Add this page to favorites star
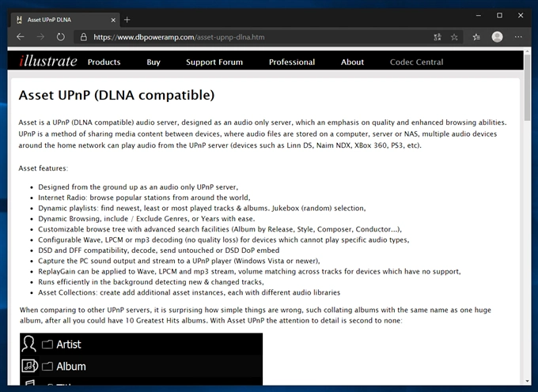This screenshot has width=538, height=392. coord(454,37)
